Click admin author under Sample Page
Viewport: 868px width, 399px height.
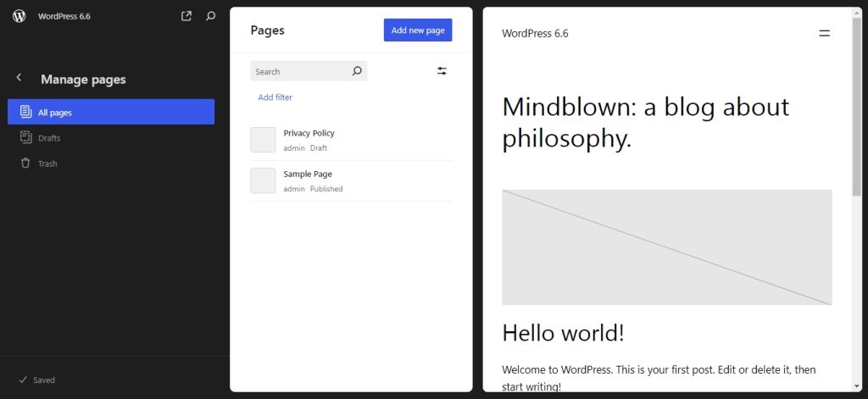294,189
